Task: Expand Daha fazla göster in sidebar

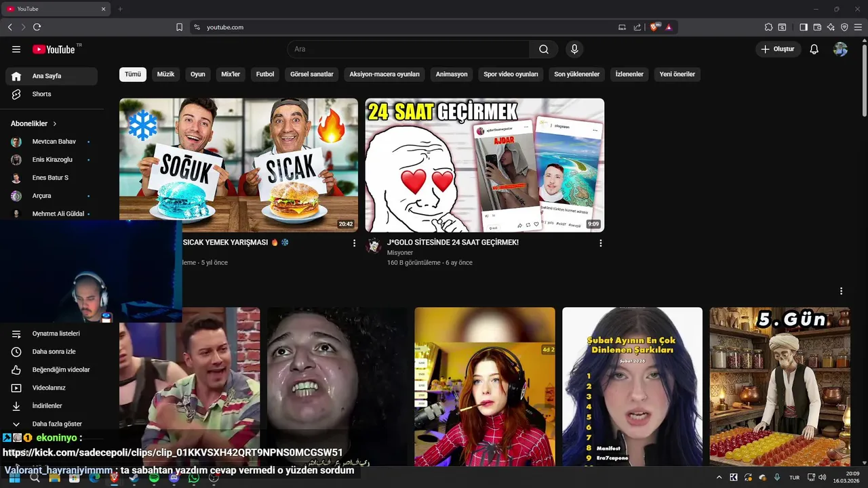Action: (x=52, y=424)
